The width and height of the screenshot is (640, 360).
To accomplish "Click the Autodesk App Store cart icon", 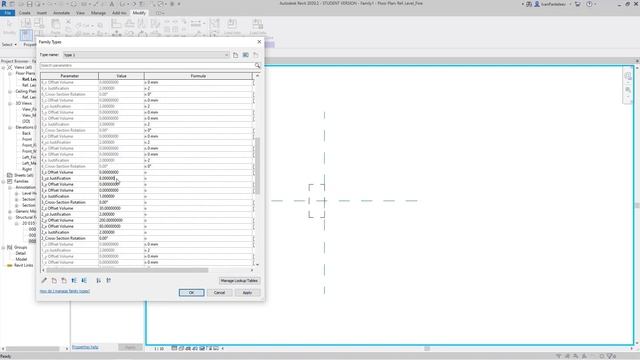I will point(578,4).
